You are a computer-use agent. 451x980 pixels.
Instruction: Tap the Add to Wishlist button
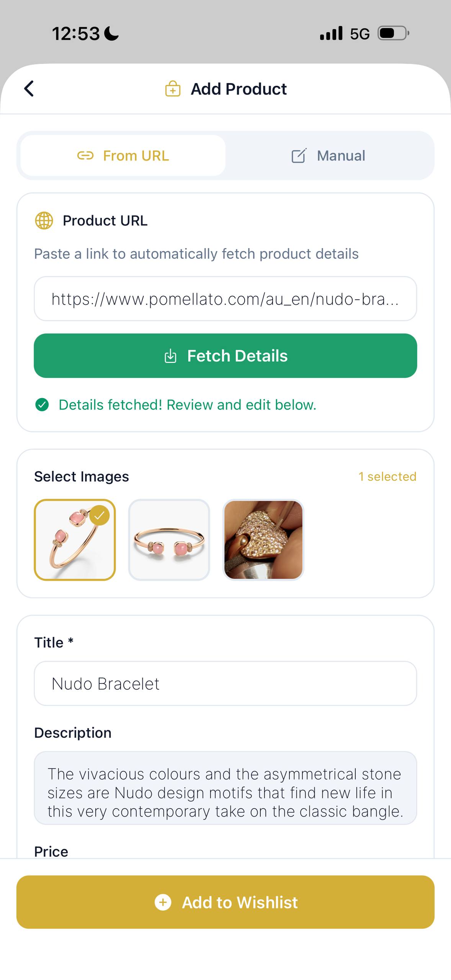[x=225, y=903]
